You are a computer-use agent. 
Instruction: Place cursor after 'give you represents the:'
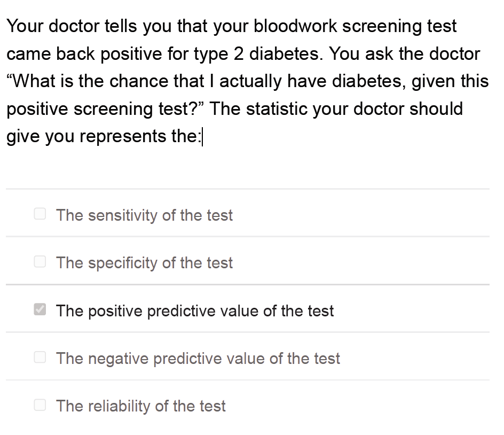click(x=201, y=137)
